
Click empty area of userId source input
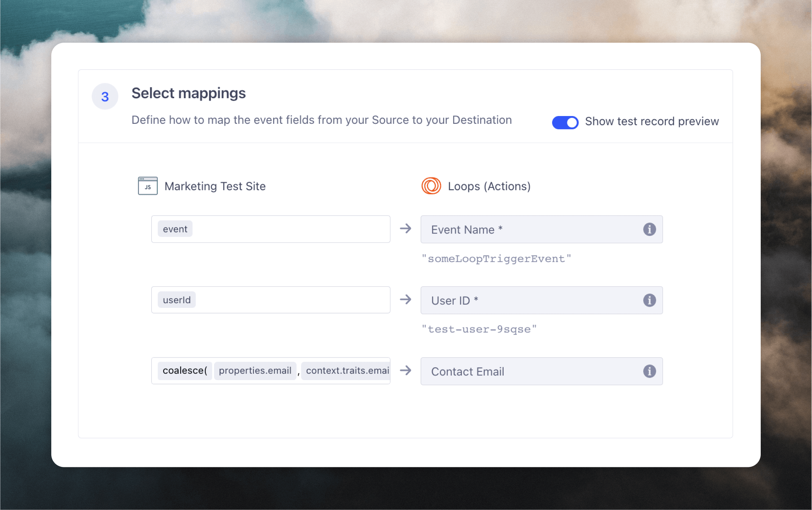292,300
